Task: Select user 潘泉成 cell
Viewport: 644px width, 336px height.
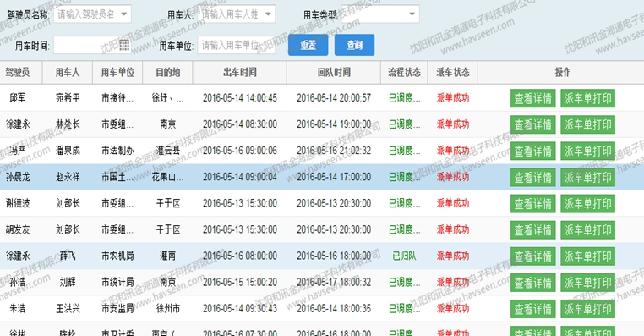Action: click(68, 151)
